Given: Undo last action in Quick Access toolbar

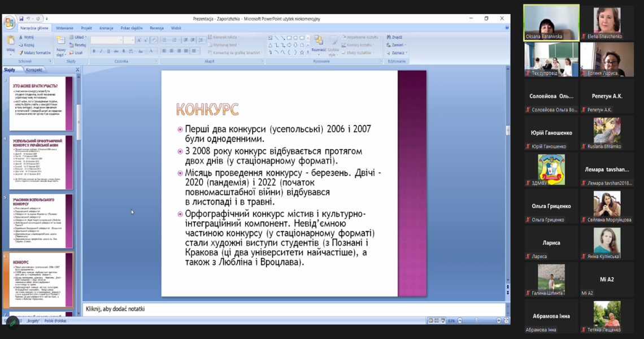Looking at the screenshot, I should click(x=28, y=19).
